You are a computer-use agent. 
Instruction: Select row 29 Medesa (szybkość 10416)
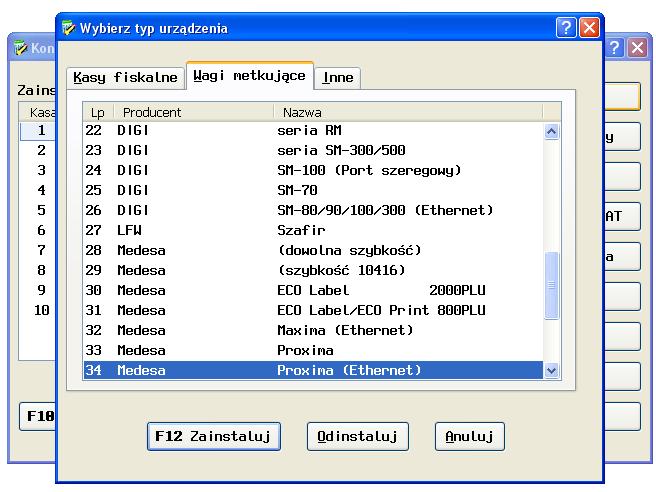tap(313, 270)
